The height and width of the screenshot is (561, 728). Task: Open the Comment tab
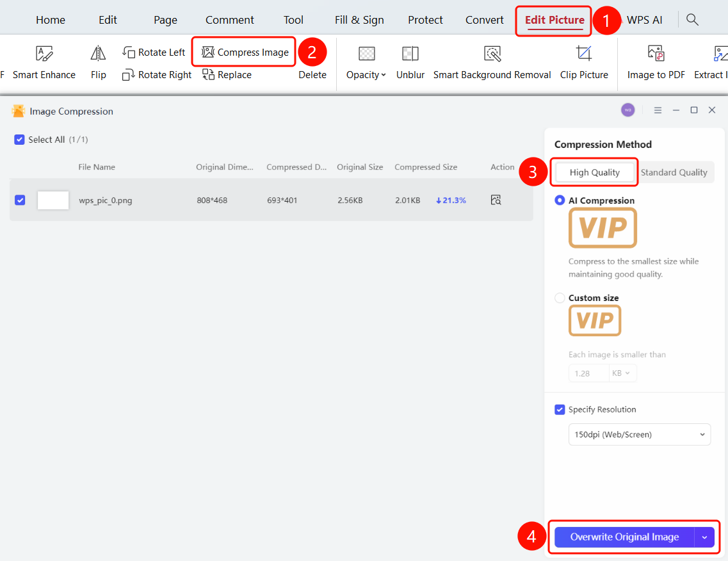click(230, 20)
